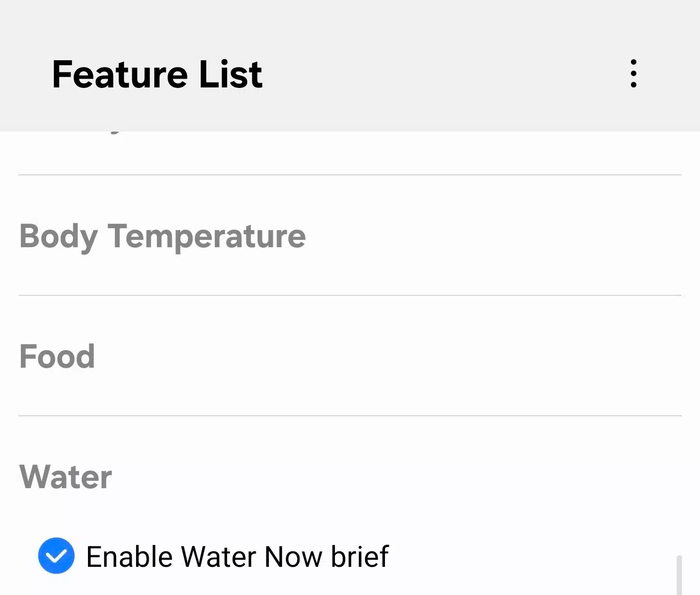Select the Food heading text

click(57, 356)
